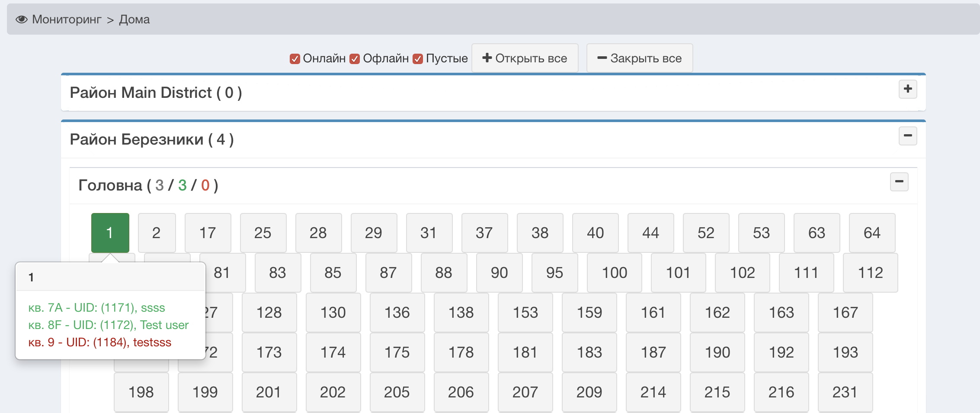Collapse the Головна street section
Viewport: 980px width, 413px height.
tap(899, 182)
